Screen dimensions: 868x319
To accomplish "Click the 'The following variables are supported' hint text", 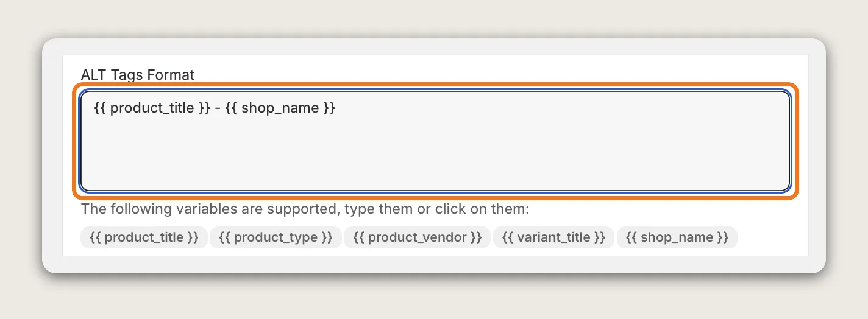I will pyautogui.click(x=305, y=209).
